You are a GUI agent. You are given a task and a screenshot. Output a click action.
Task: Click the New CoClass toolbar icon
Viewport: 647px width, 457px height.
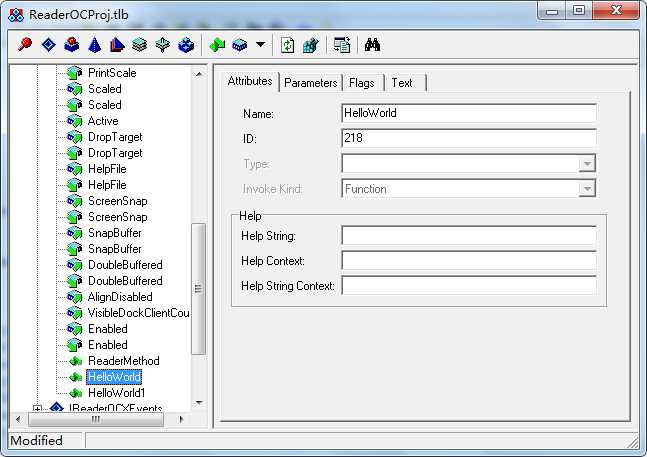tap(72, 45)
